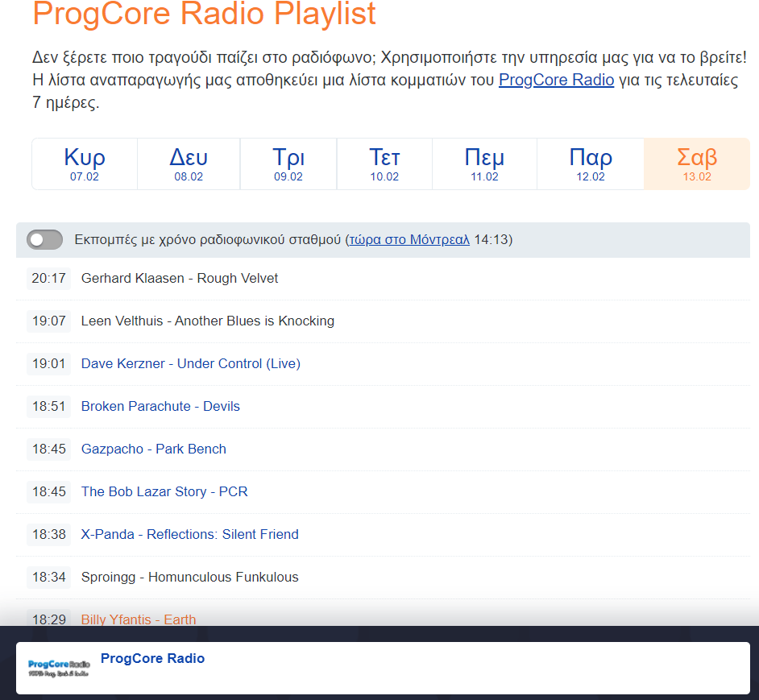Screen dimensions: 759x700
Task: Select the Κυρ 07.02 day tab
Action: 84,164
